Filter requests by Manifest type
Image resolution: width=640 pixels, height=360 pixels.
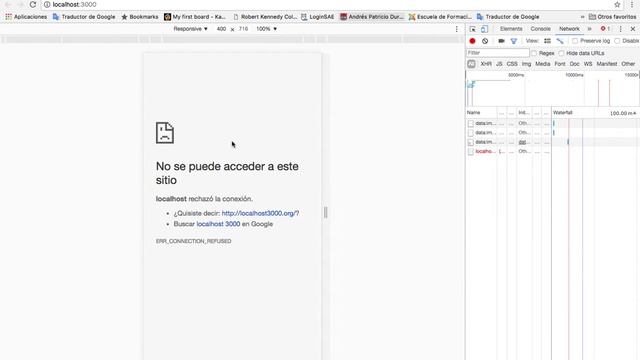(607, 64)
